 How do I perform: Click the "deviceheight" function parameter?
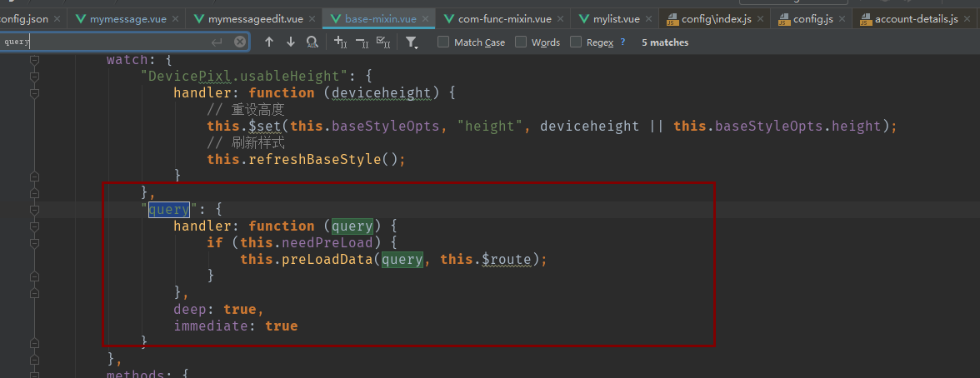(382, 93)
